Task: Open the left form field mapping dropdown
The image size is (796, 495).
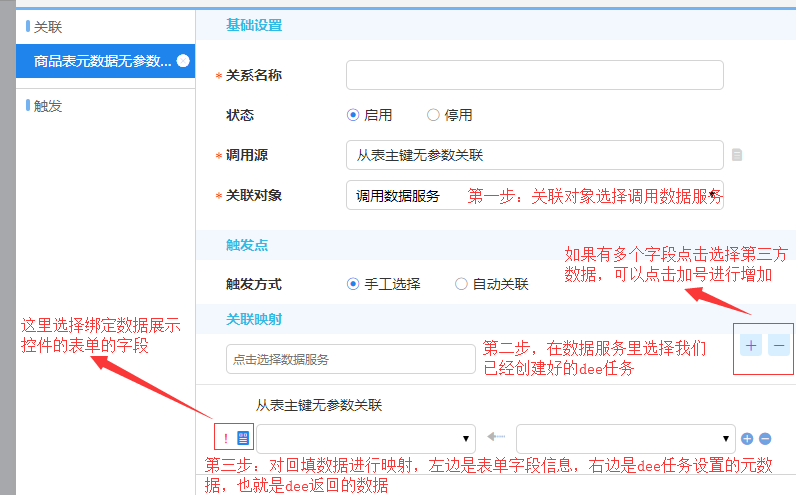Action: pyautogui.click(x=366, y=439)
